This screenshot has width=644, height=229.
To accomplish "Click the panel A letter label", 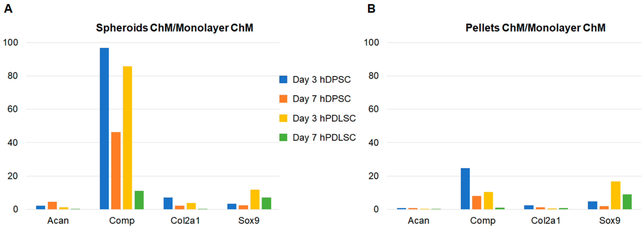I will tap(8, 9).
